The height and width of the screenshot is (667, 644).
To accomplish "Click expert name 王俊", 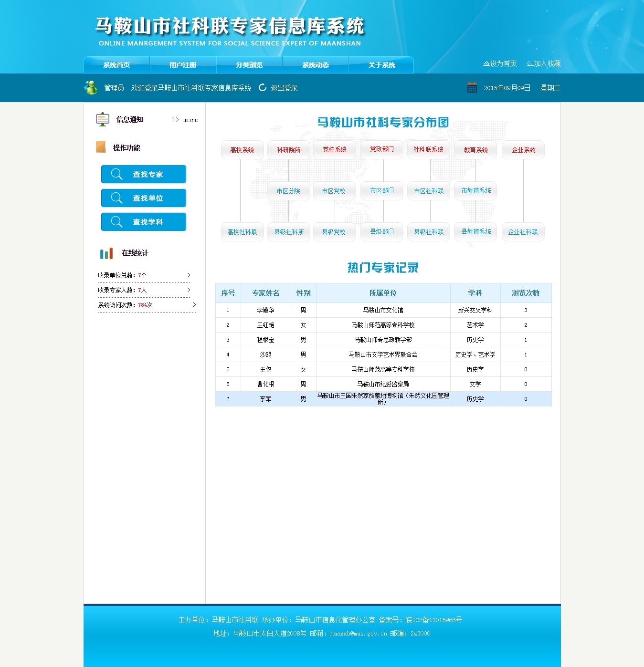I will [x=265, y=369].
